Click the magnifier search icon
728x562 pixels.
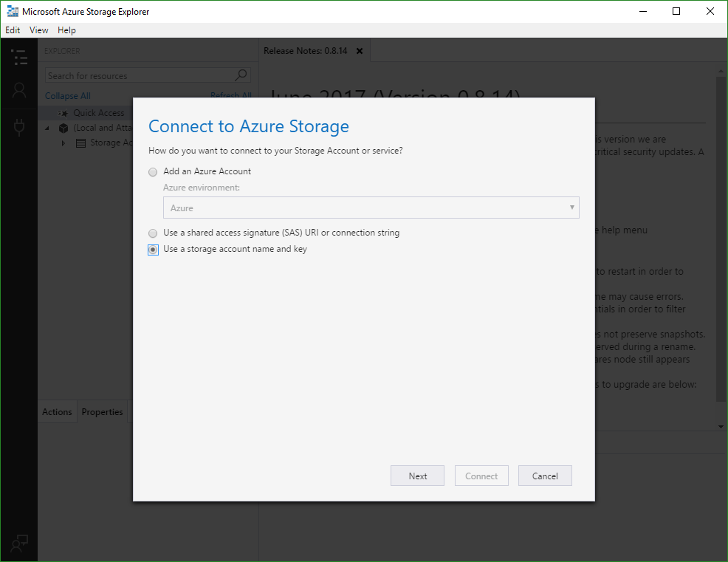(241, 75)
